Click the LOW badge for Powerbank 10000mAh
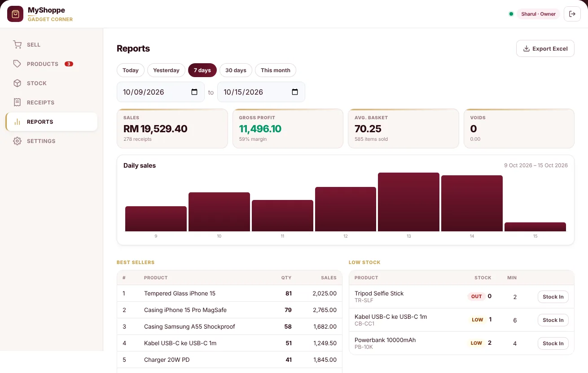Image resolution: width=588 pixels, height=373 pixels. pos(476,343)
